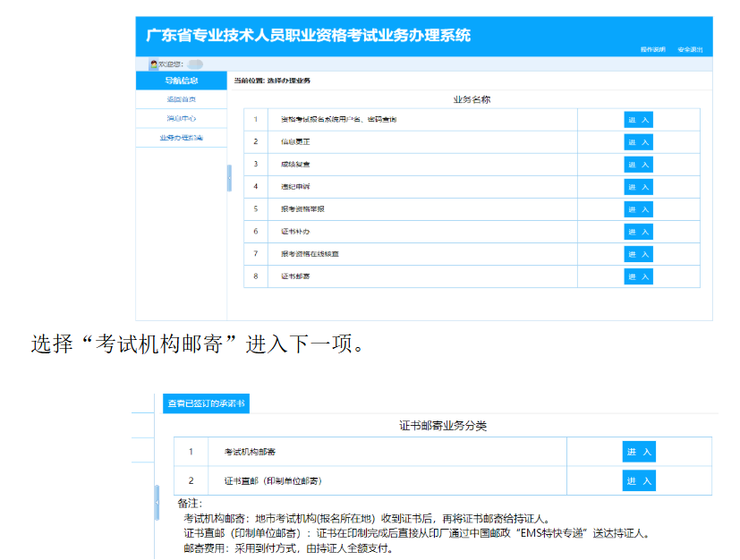Viewport: 740px width, 560px height.
Task: Collapse the sidebar beside the 证书邮寄业务分类 table
Action: (x=157, y=503)
